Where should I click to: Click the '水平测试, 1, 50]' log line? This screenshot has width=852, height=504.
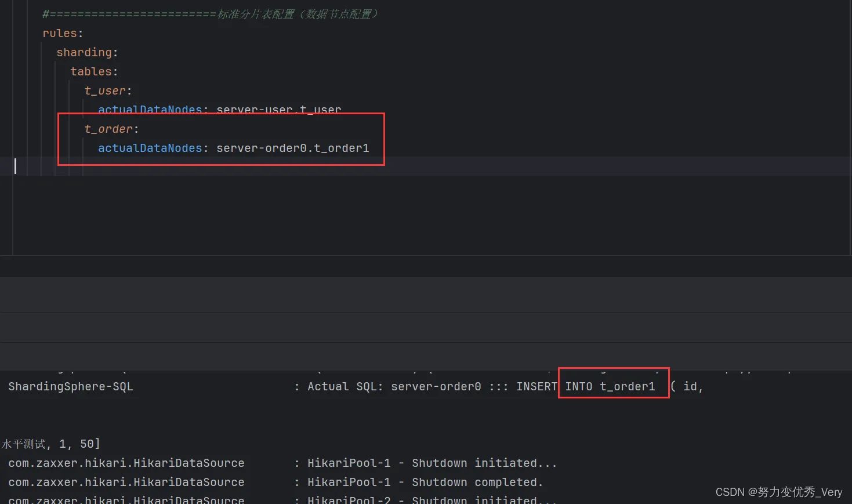51,444
